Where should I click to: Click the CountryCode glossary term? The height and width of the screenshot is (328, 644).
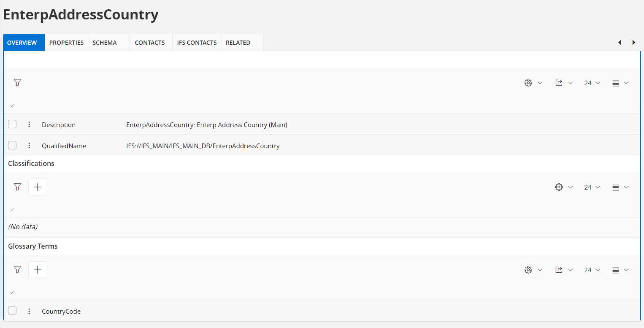click(x=61, y=312)
